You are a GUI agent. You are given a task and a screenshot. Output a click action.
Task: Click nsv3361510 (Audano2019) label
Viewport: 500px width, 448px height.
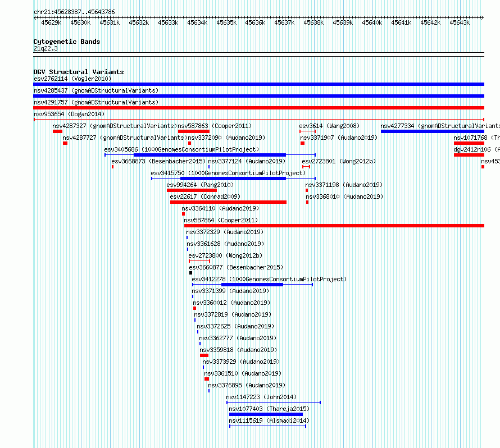pos(243,373)
